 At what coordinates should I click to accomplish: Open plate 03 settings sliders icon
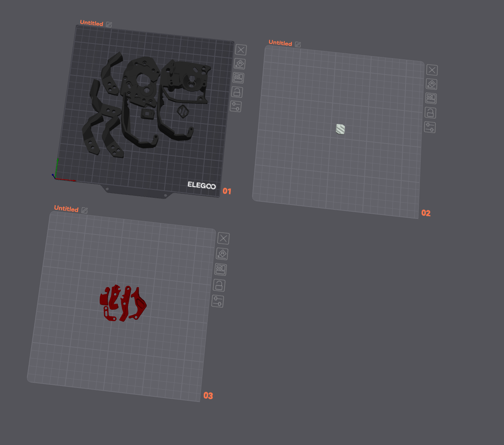218,301
